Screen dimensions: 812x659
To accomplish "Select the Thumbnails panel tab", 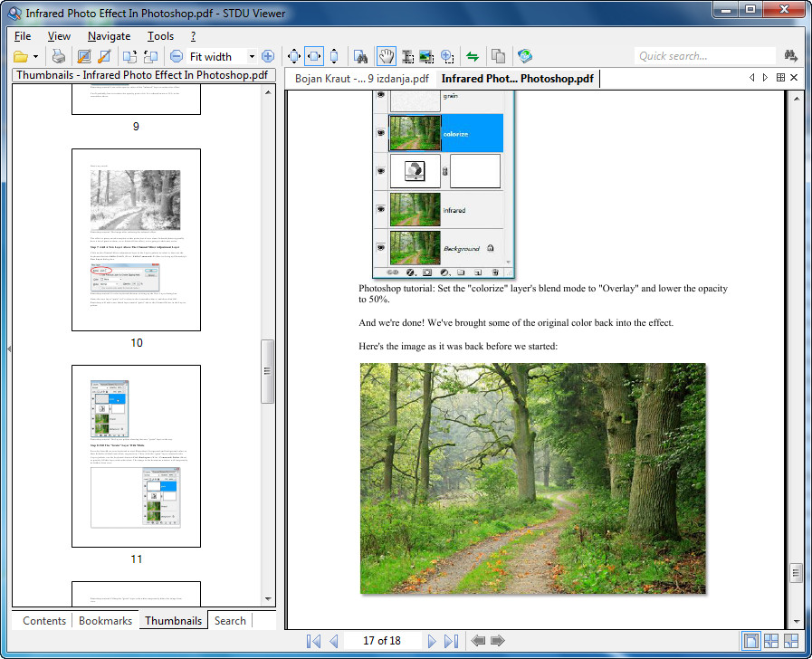I will 173,620.
